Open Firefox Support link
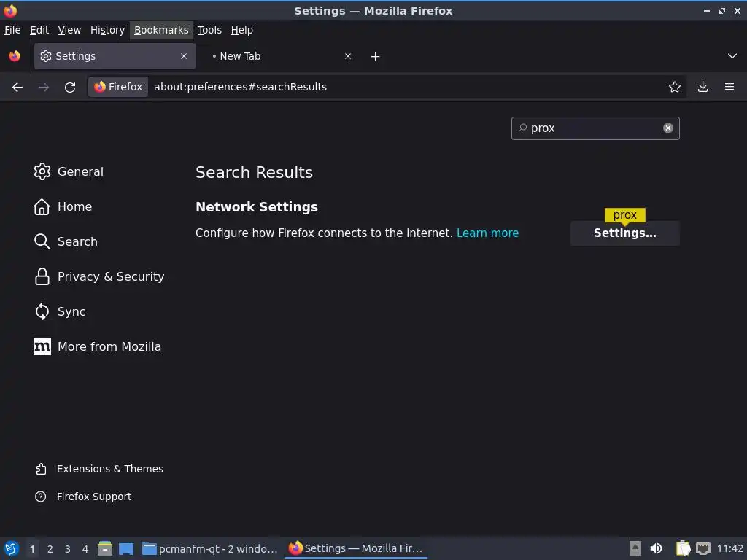This screenshot has height=560, width=747. 83,497
